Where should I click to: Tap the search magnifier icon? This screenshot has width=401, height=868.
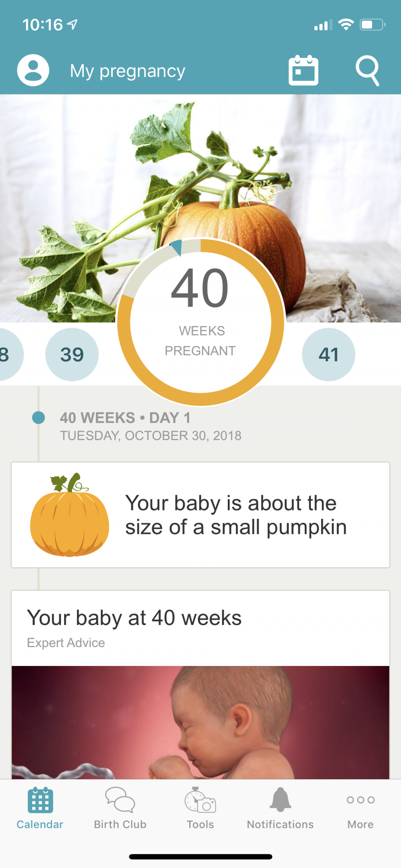[x=367, y=70]
